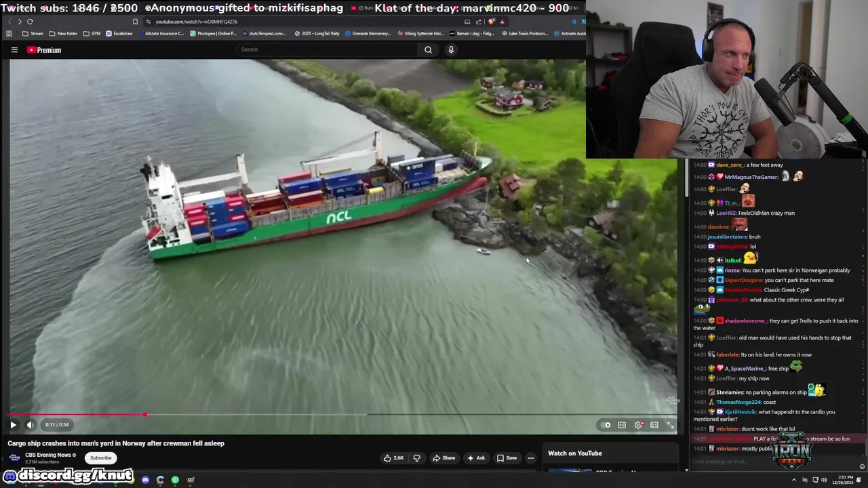The width and height of the screenshot is (868, 488).
Task: Open the browser apps grid icon
Action: click(x=9, y=33)
